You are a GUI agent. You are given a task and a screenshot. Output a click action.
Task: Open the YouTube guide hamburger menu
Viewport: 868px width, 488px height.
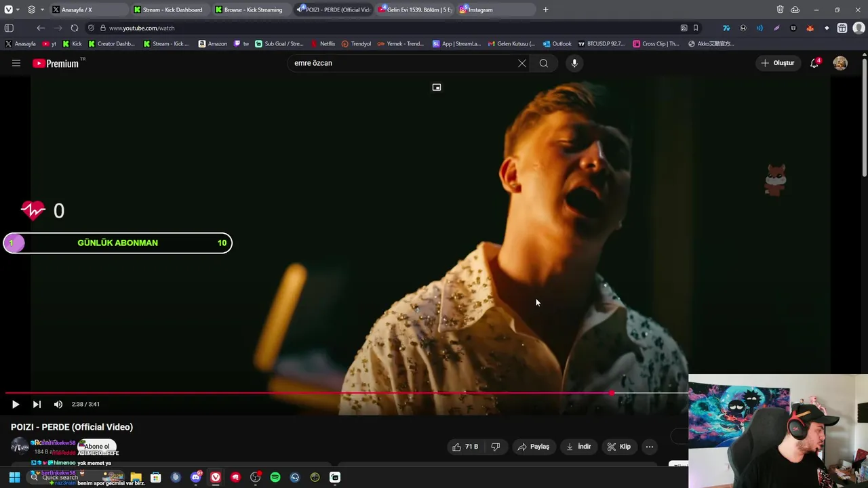pos(16,63)
